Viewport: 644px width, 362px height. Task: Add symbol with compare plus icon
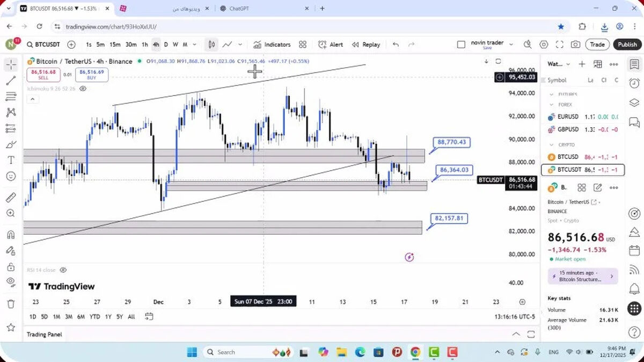71,45
